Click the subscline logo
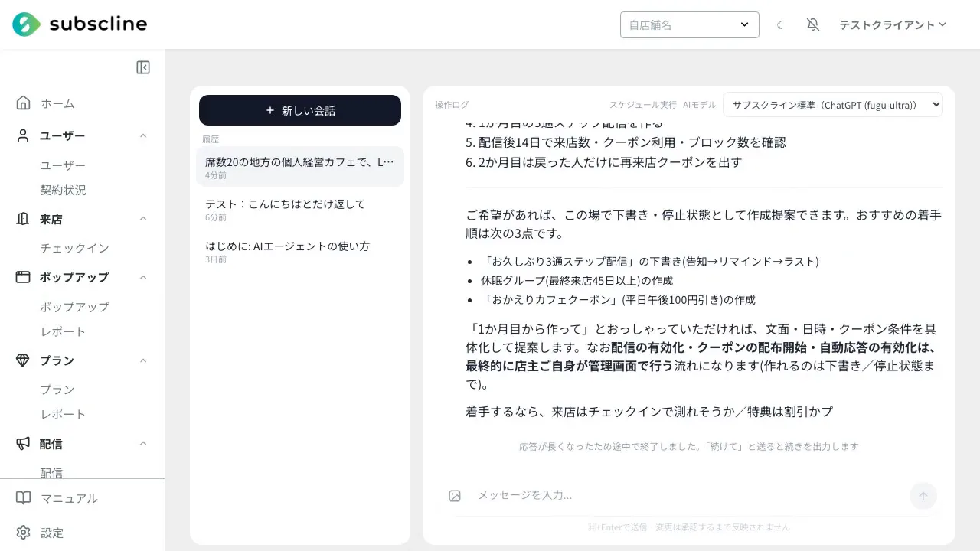980x551 pixels. tap(80, 24)
